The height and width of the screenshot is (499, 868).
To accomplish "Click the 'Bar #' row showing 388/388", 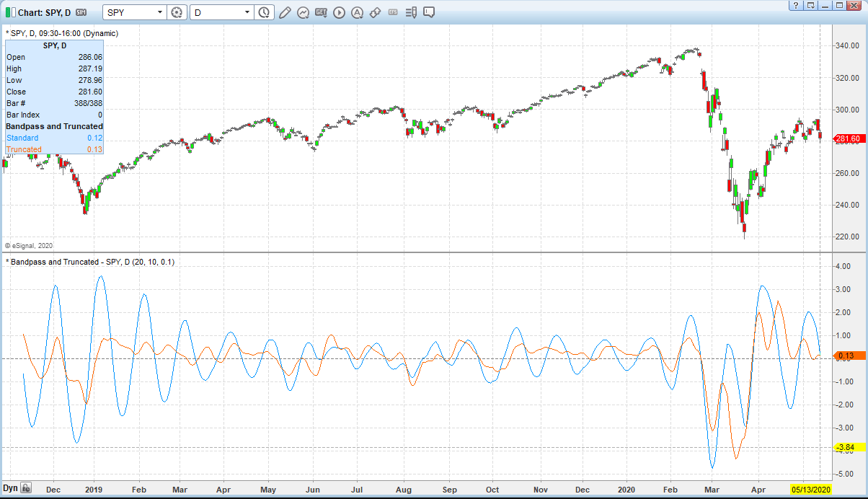I will pos(55,103).
